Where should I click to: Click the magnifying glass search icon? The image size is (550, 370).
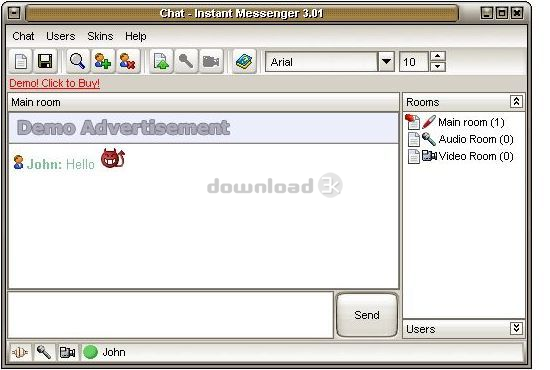pyautogui.click(x=78, y=61)
